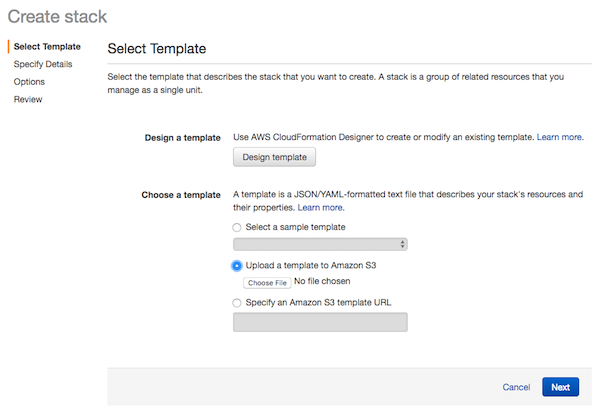600x413 pixels.
Task: Open Learn more link about CloudFormation Designer
Action: pyautogui.click(x=560, y=137)
